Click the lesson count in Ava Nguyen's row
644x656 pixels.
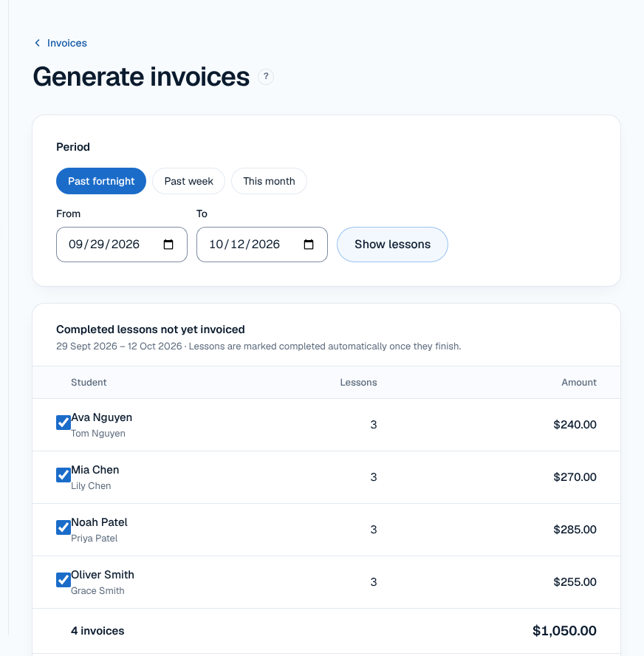pos(374,425)
